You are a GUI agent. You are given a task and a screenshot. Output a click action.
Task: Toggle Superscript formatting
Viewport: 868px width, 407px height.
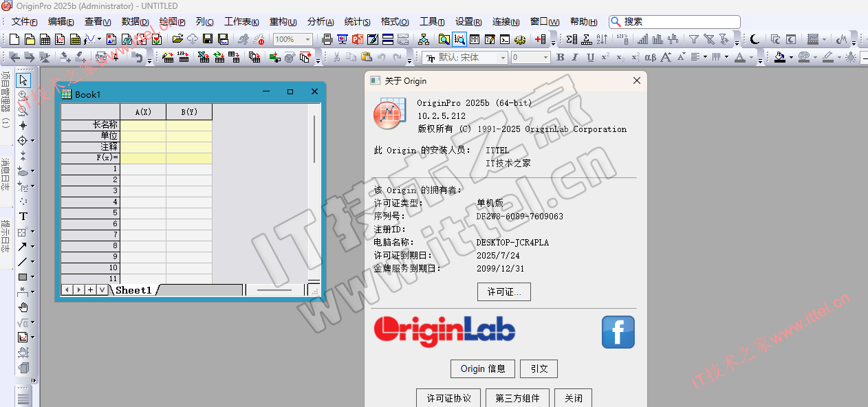(x=605, y=57)
